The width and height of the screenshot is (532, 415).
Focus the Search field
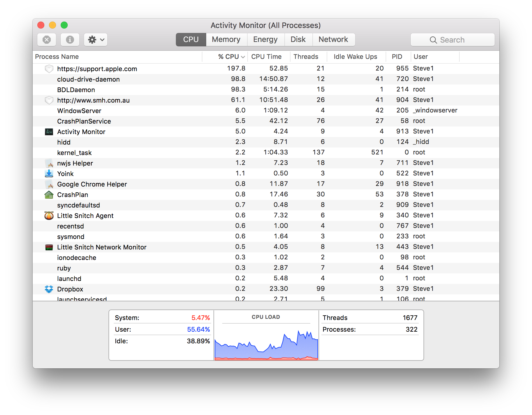(x=453, y=40)
